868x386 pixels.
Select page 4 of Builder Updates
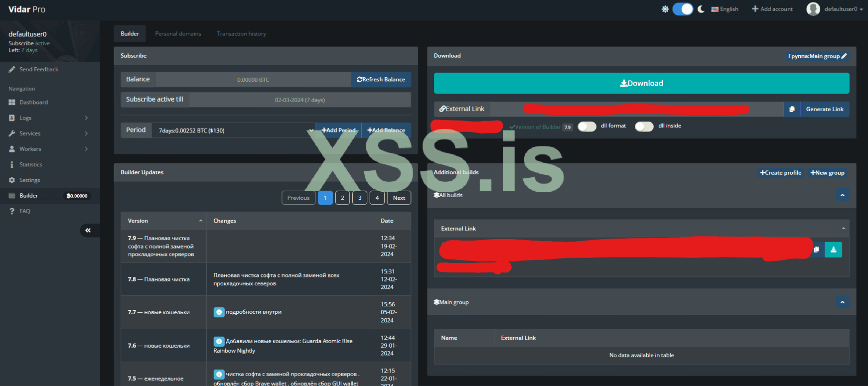click(377, 198)
